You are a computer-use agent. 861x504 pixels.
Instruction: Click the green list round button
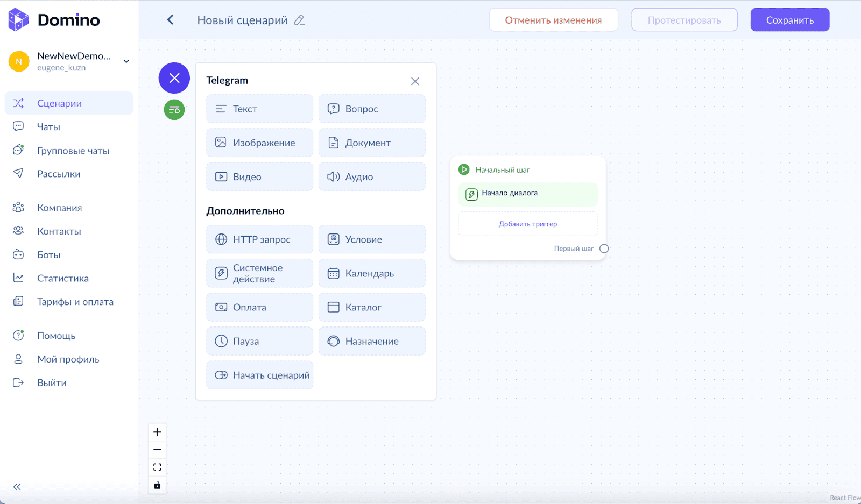(174, 110)
